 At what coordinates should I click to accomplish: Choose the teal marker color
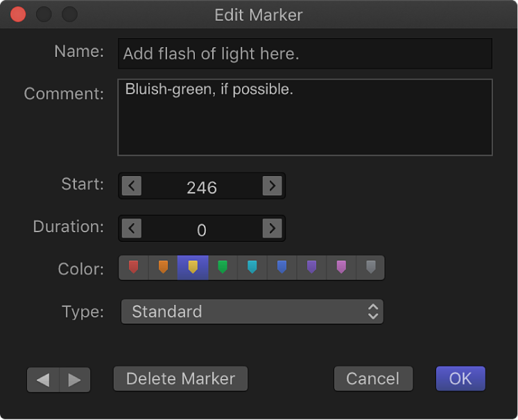(x=252, y=268)
